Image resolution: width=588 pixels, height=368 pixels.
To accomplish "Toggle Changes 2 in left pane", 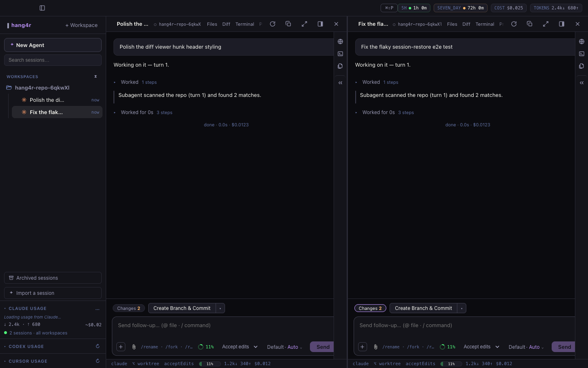I will coord(129,308).
